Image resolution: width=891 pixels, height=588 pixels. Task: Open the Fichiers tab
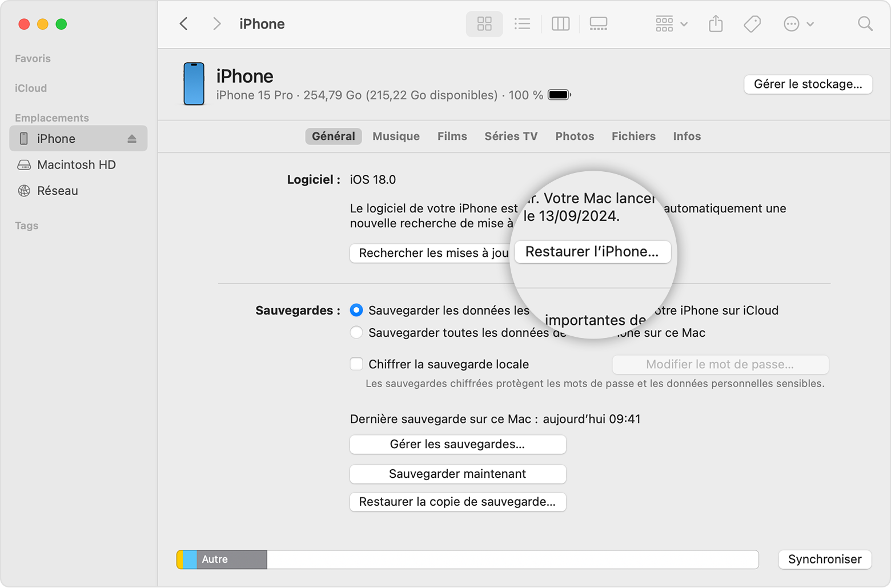[x=633, y=136]
